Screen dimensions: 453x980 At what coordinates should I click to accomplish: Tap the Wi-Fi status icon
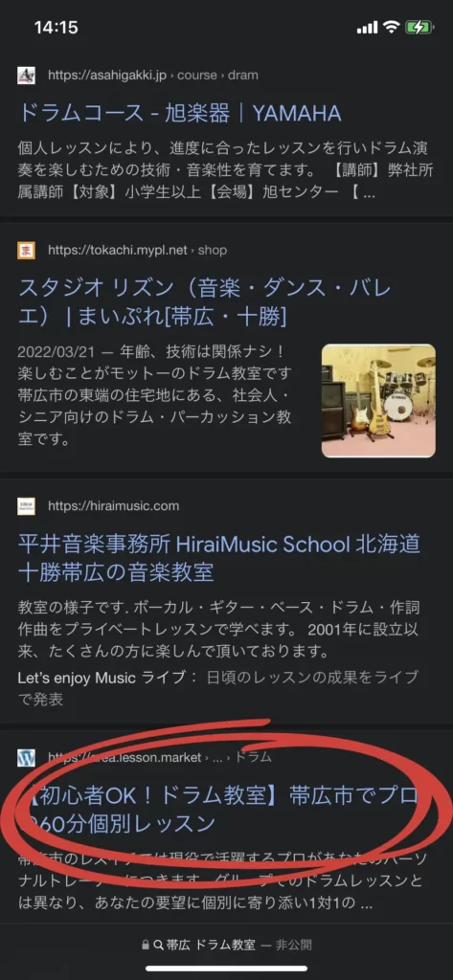click(x=392, y=27)
